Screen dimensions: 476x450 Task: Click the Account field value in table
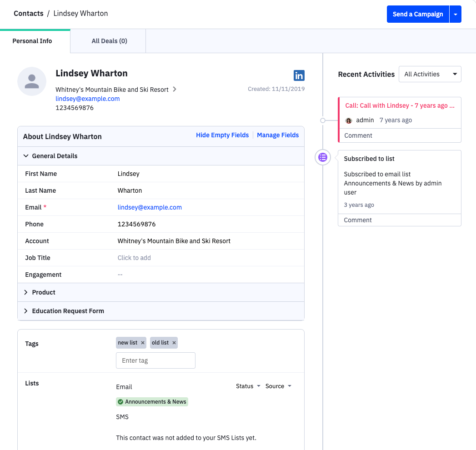click(x=174, y=241)
